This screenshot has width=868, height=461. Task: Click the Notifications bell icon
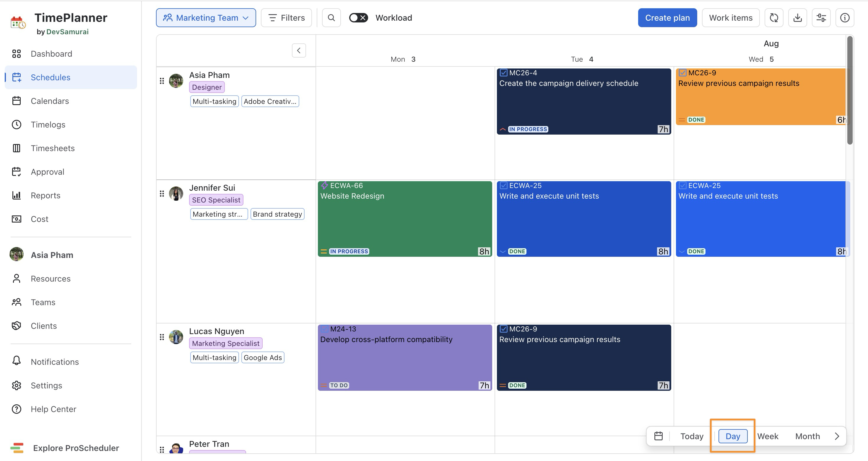17,361
